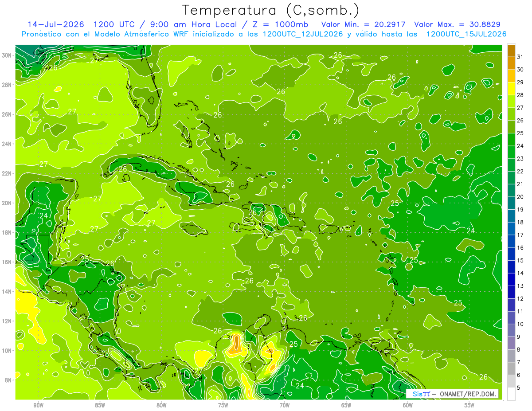Click "Valor Min. = 20.2917" in the header

pos(364,24)
